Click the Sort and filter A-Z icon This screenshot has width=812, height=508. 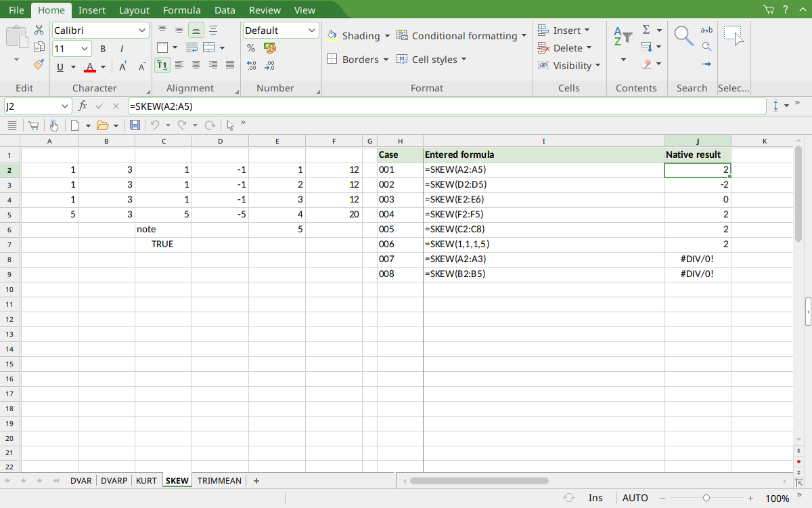623,37
